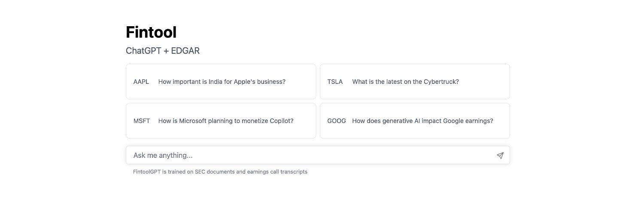Click the word ChatGPT in the subtitle
Viewport: 644px width, 215px height.
click(143, 51)
